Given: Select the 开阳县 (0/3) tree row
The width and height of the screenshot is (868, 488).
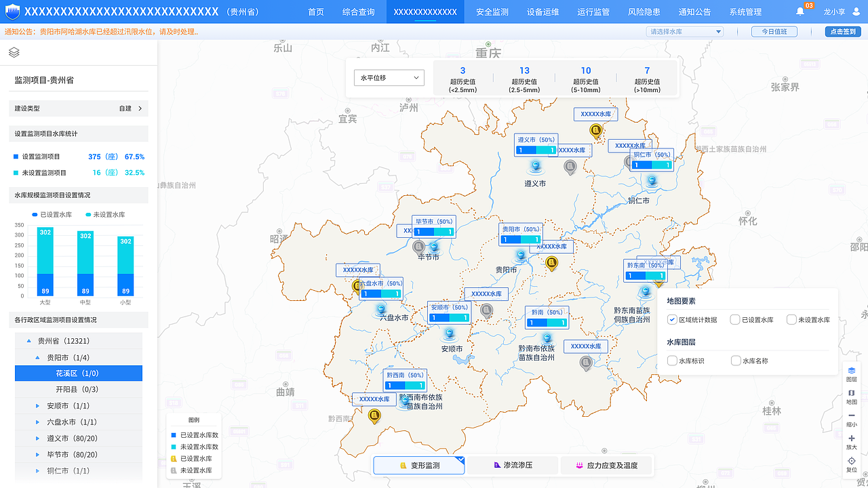Looking at the screenshot, I should coord(79,390).
